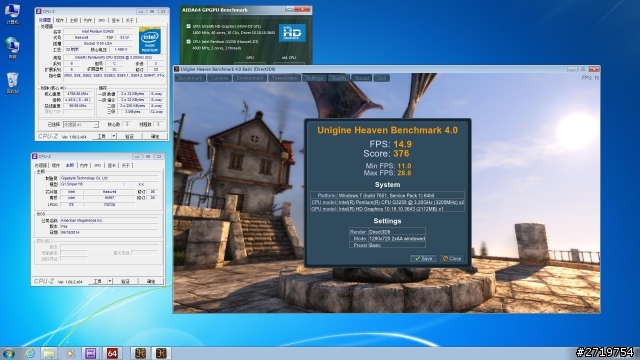Select the 显卡 tab in upper CPU-Z window

pyautogui.click(x=116, y=20)
